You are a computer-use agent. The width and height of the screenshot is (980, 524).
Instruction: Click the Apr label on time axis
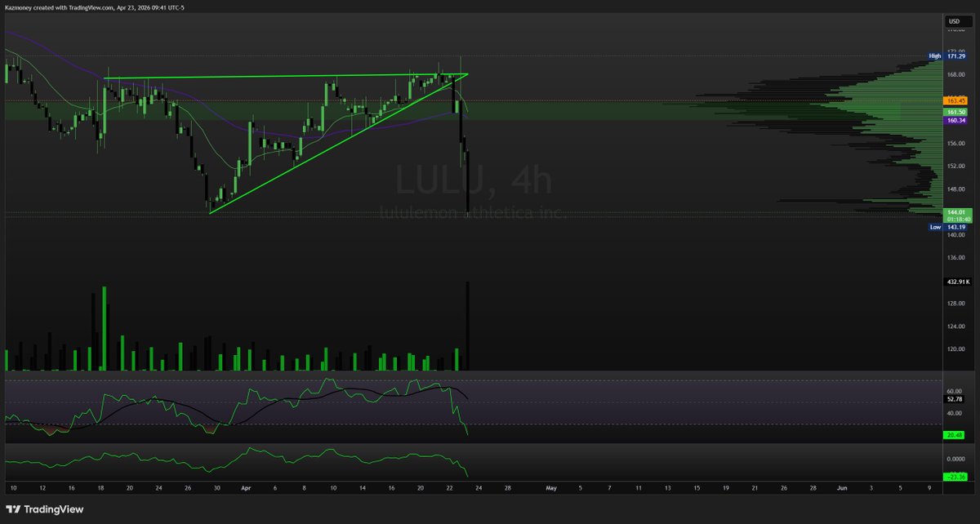pos(246,488)
